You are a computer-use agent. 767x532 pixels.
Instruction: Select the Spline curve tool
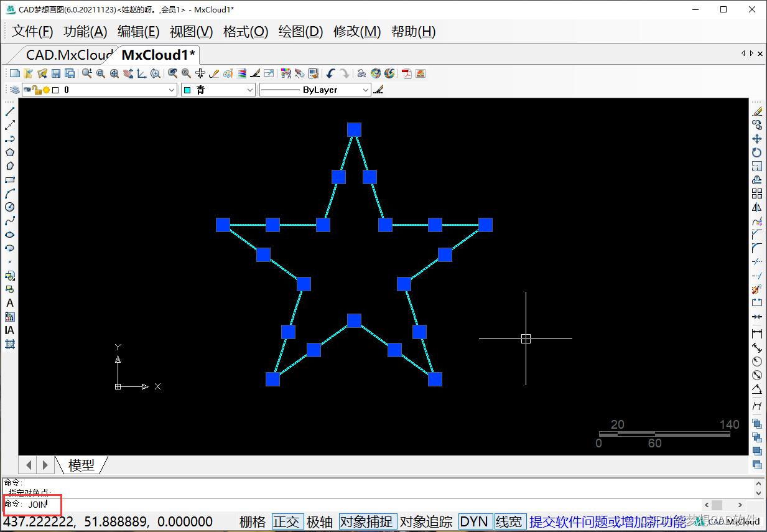pos(10,221)
